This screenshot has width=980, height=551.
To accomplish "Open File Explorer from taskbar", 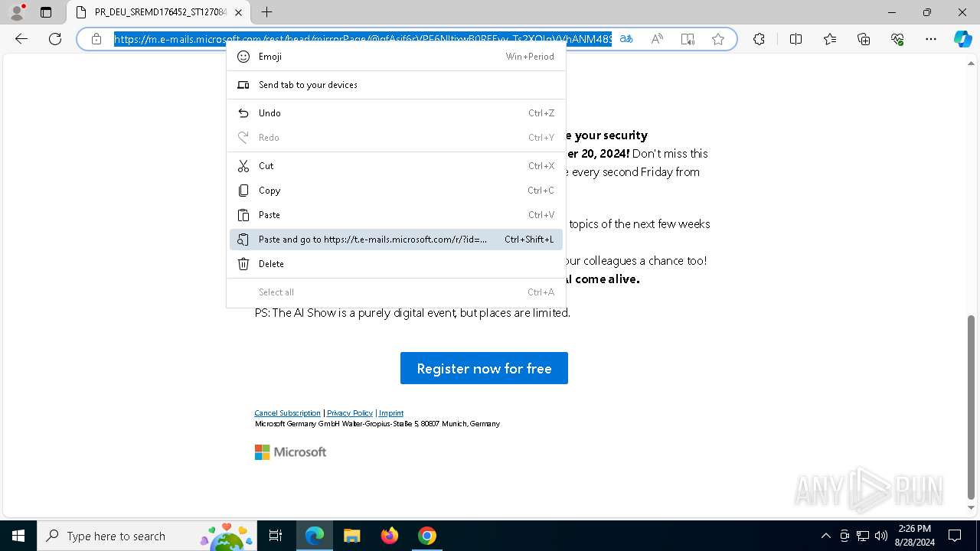I will point(351,536).
